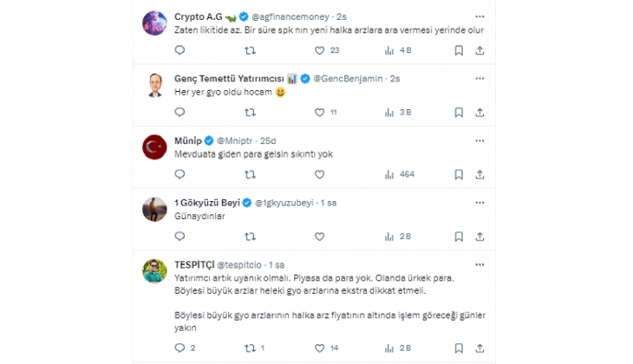Viewport: 633px width, 364px height.
Task: Bookmark 1 Gökyüzü Beyi's tweet
Action: (x=459, y=236)
